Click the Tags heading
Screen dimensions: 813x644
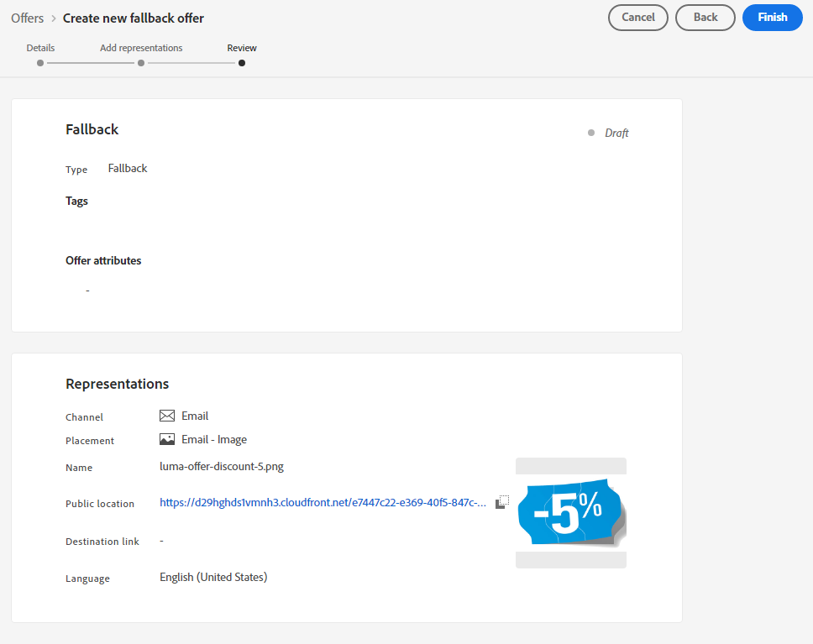[x=76, y=202]
